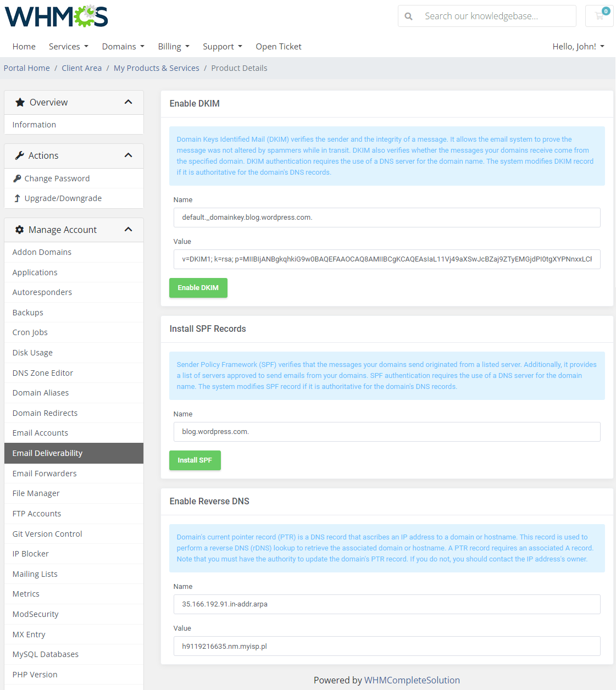Open MX Entry in sidebar
This screenshot has height=690, width=616.
[x=74, y=635]
